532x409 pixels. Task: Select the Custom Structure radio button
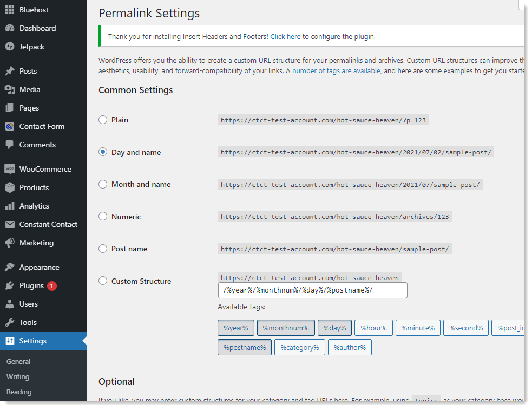click(x=103, y=281)
